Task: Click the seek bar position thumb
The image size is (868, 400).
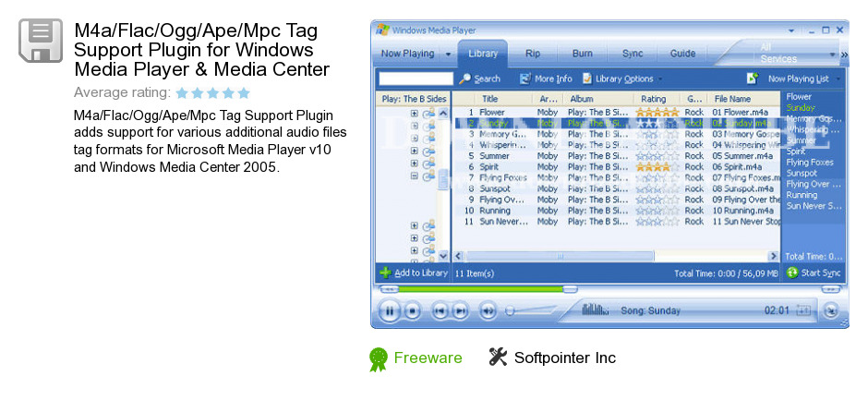Action: click(570, 289)
